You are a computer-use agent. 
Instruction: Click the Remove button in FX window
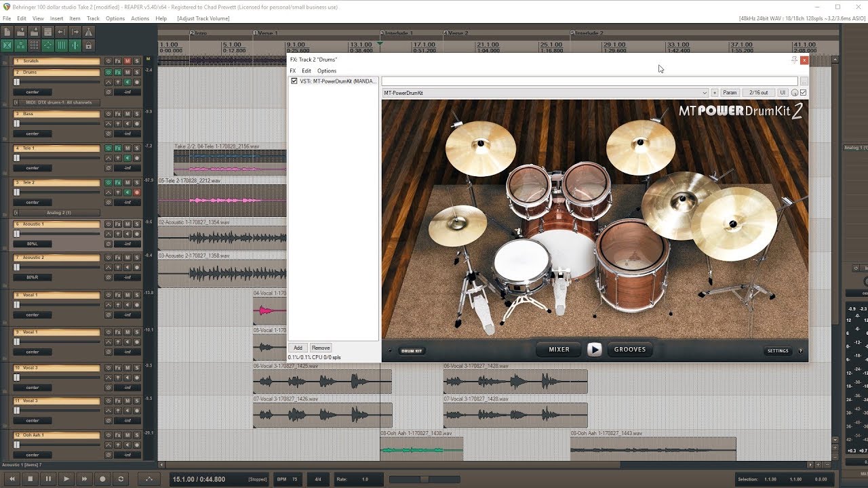click(321, 348)
